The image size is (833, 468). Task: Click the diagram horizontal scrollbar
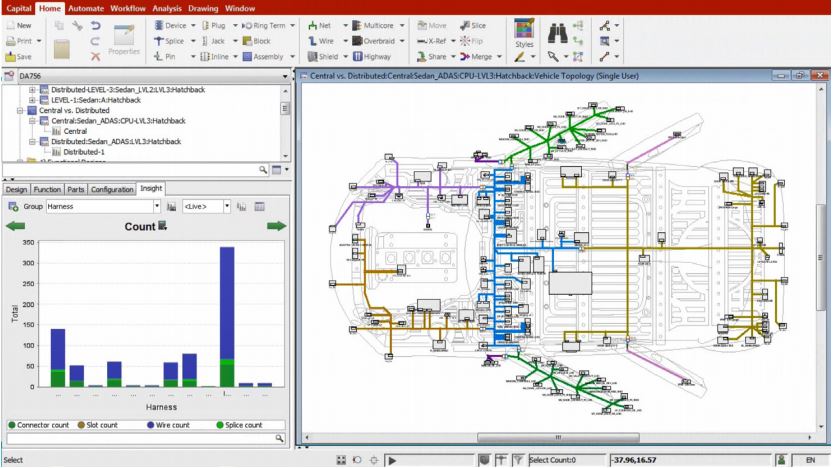coord(560,438)
